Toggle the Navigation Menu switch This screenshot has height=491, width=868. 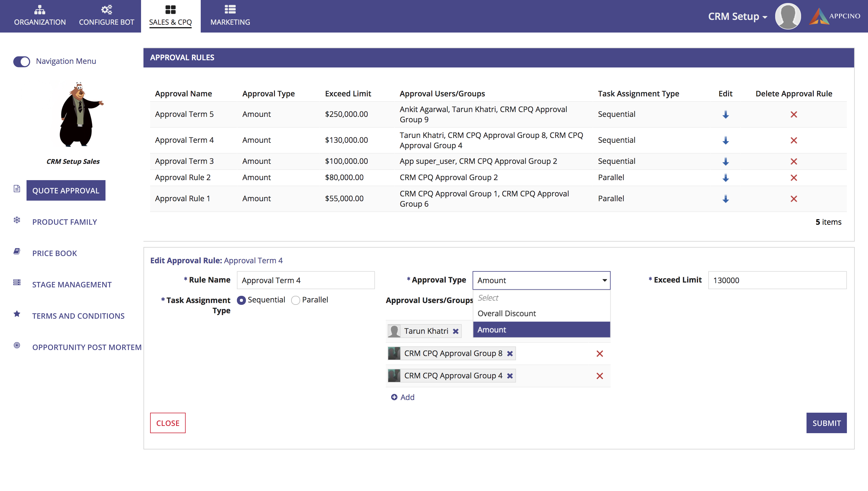22,61
